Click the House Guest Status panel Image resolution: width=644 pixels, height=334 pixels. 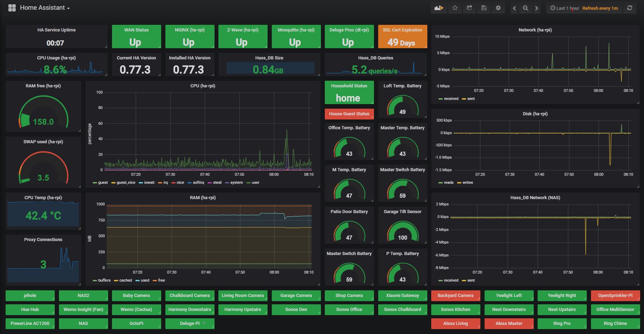[349, 114]
